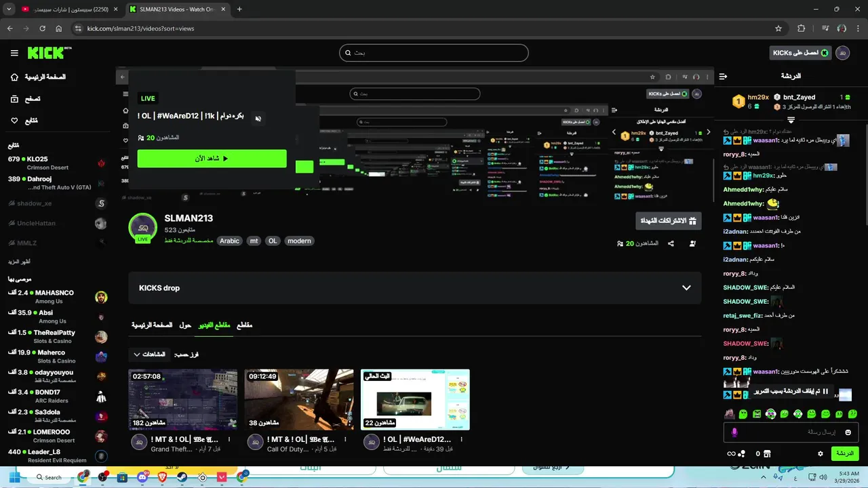Expand the chat leaderboard chevron
Screen dimensions: 868x488
791,120
